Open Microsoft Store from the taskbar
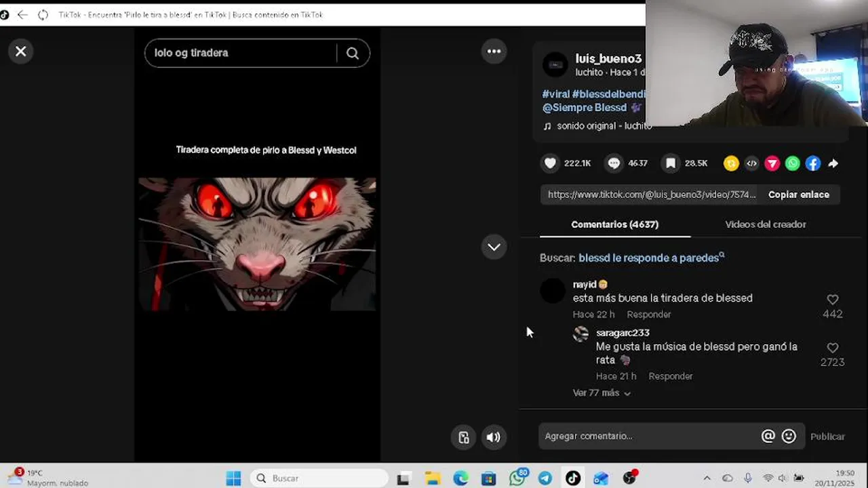The height and width of the screenshot is (488, 868). tap(488, 479)
